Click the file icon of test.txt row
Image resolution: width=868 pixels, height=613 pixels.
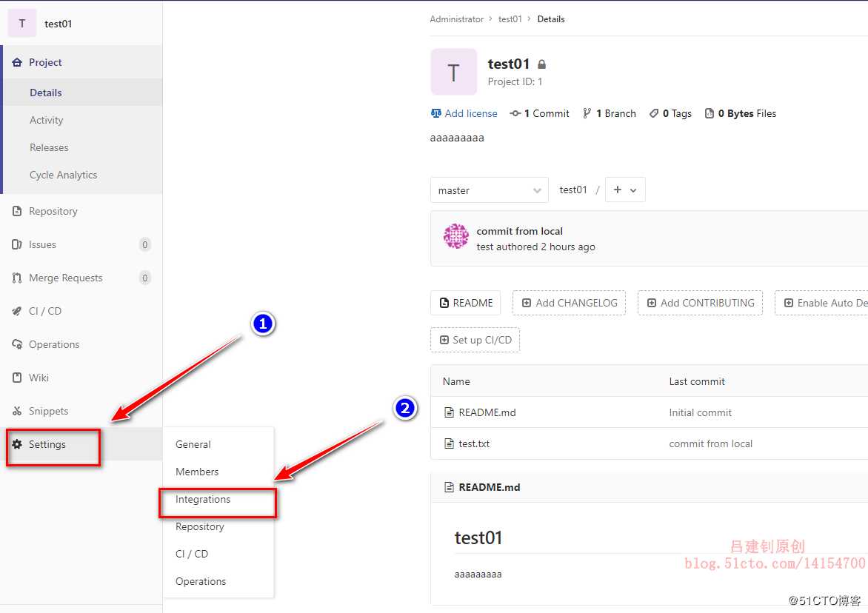(x=450, y=443)
